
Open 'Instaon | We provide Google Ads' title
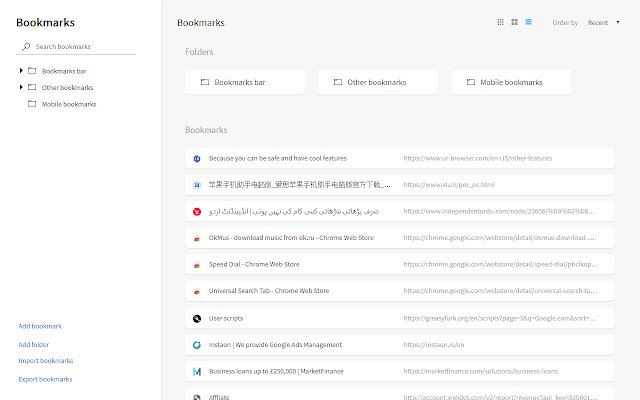[276, 345]
